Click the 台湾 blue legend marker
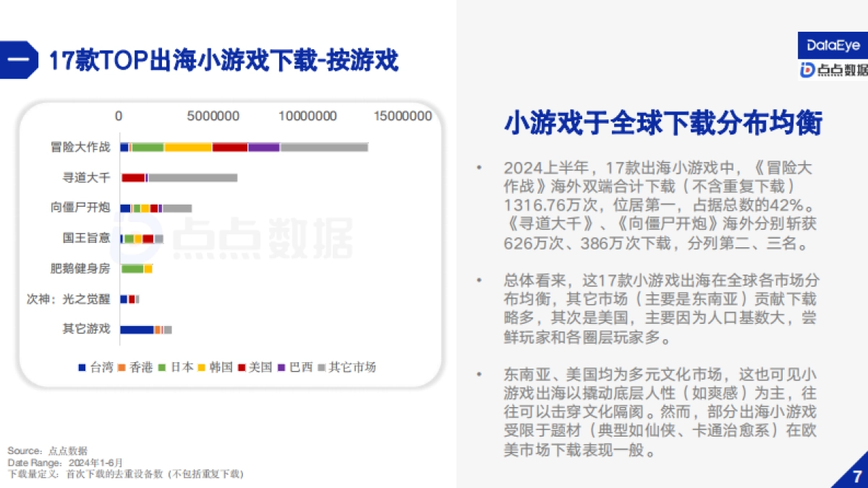868x488 pixels. (x=81, y=367)
